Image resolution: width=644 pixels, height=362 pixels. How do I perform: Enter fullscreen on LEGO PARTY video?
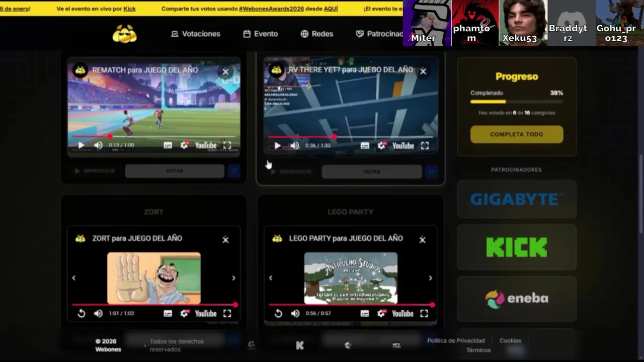[x=424, y=313]
